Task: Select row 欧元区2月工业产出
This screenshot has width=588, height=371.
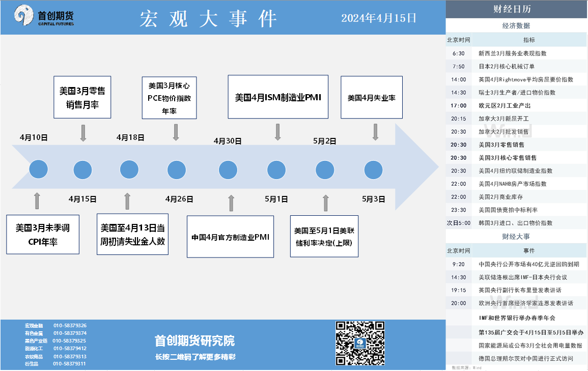Action: pyautogui.click(x=516, y=106)
